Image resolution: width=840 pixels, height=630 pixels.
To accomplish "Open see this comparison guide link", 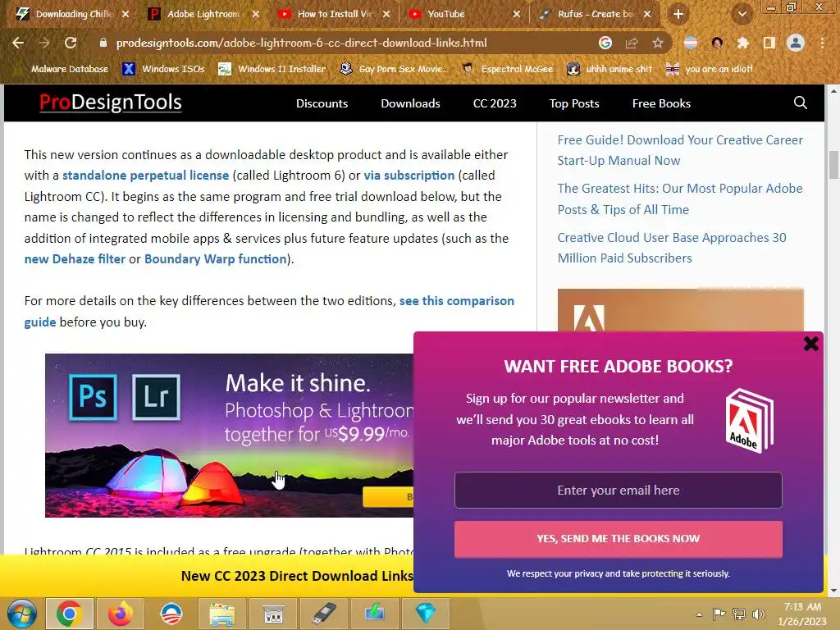I will click(x=456, y=301).
